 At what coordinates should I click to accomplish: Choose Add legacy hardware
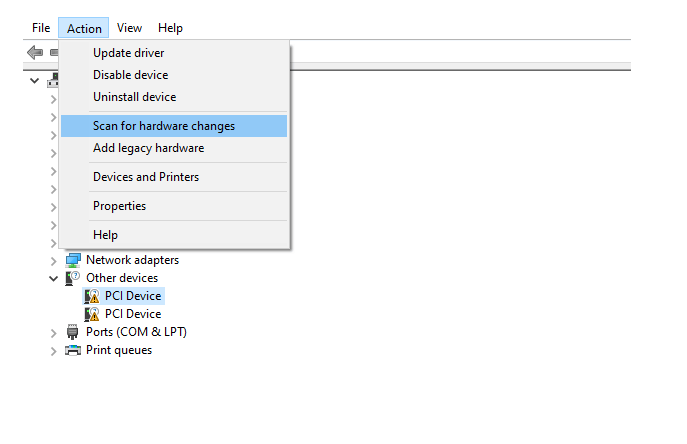pos(174,148)
